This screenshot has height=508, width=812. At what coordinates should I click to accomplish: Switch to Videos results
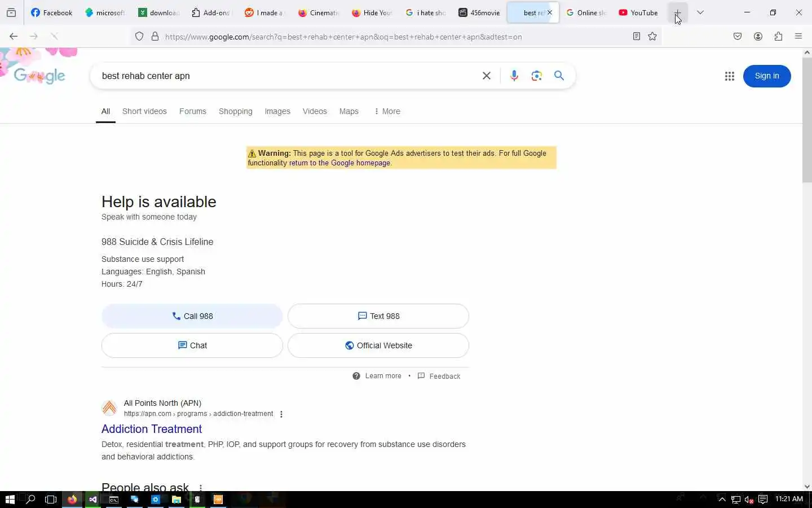coord(315,112)
